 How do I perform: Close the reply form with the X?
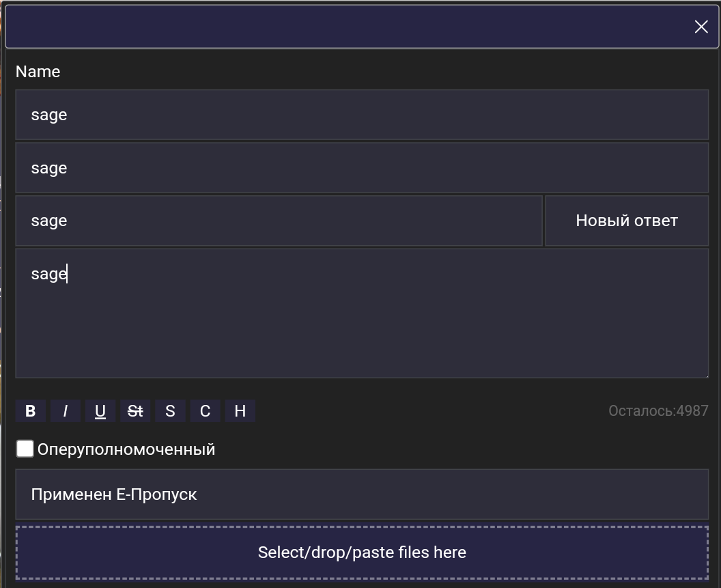point(701,27)
